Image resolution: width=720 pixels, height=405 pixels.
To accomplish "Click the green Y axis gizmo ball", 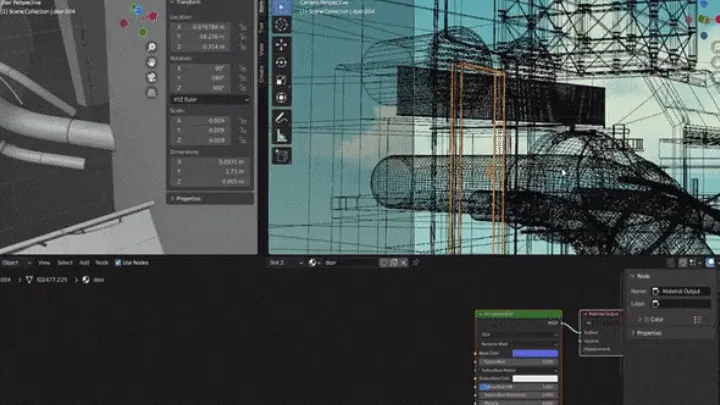I will [143, 32].
